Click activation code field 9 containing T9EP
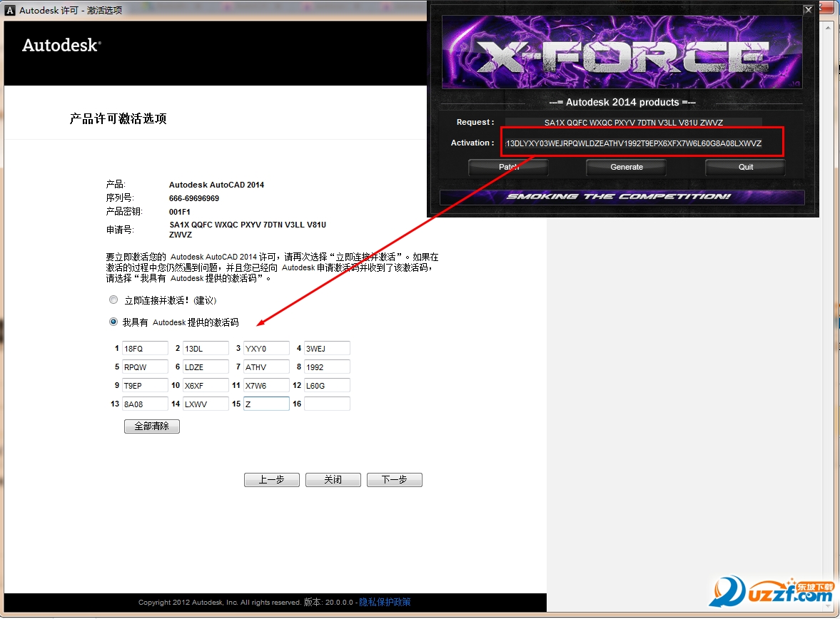Viewport: 840px width, 619px height. [x=145, y=386]
